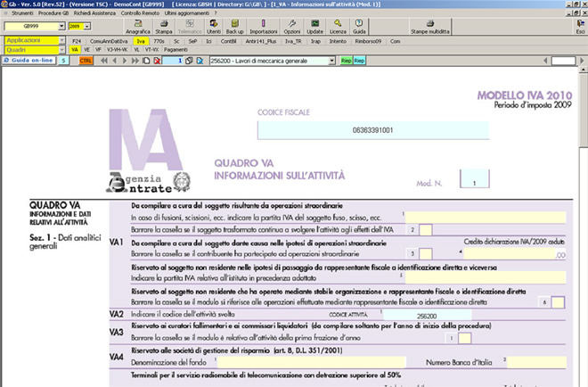Run the Update tool
Screen dimensions: 588x387
[314, 27]
